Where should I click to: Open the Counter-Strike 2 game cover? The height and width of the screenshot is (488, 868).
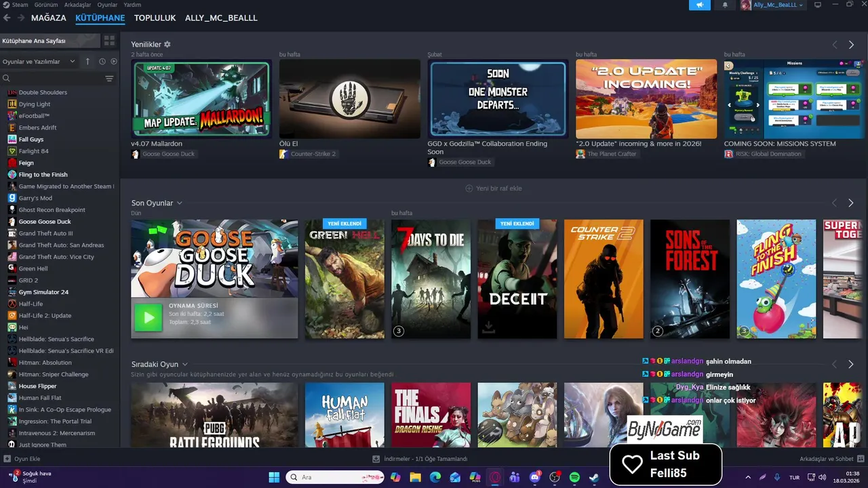click(604, 279)
